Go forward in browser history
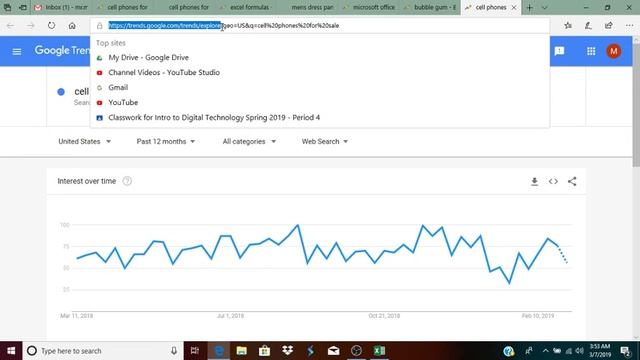Viewport: 640px width, 360px height. click(x=31, y=25)
